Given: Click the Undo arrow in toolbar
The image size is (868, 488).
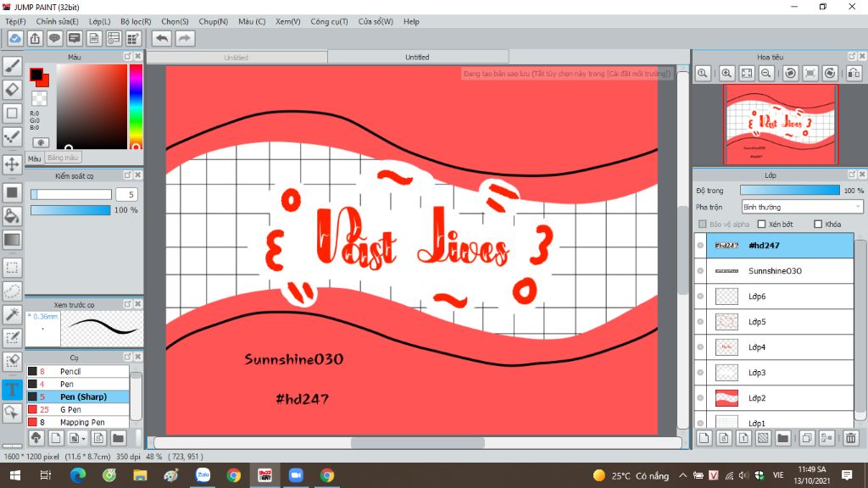Looking at the screenshot, I should tap(162, 38).
